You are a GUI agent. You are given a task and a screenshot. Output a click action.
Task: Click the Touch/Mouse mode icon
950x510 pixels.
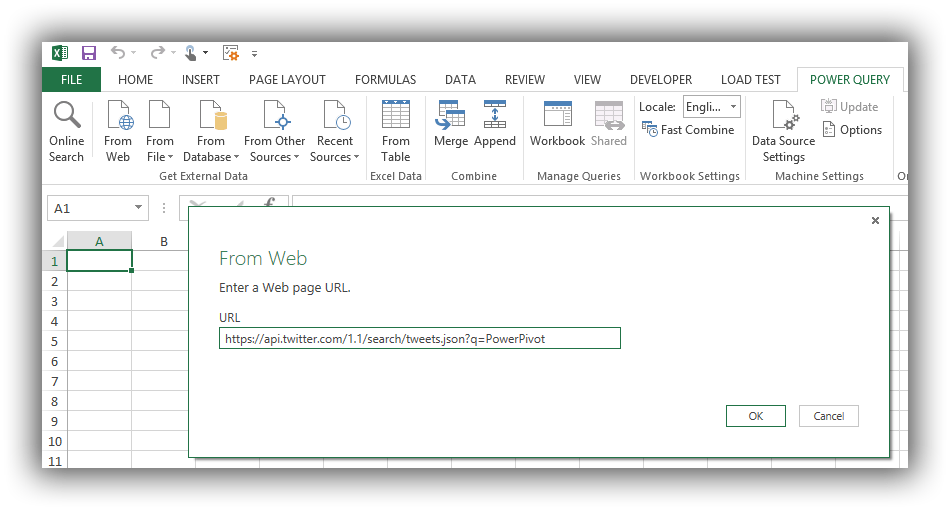point(191,53)
